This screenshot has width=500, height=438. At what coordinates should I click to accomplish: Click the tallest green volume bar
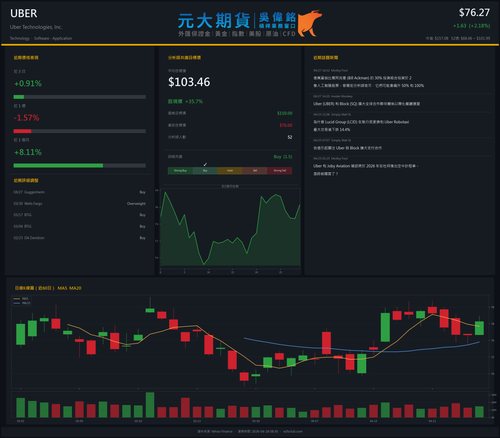pyautogui.click(x=150, y=405)
